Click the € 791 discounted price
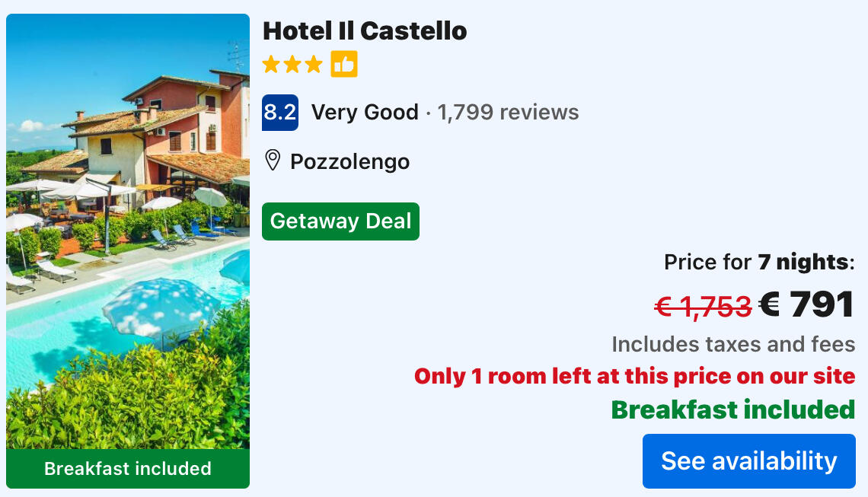 click(x=807, y=304)
